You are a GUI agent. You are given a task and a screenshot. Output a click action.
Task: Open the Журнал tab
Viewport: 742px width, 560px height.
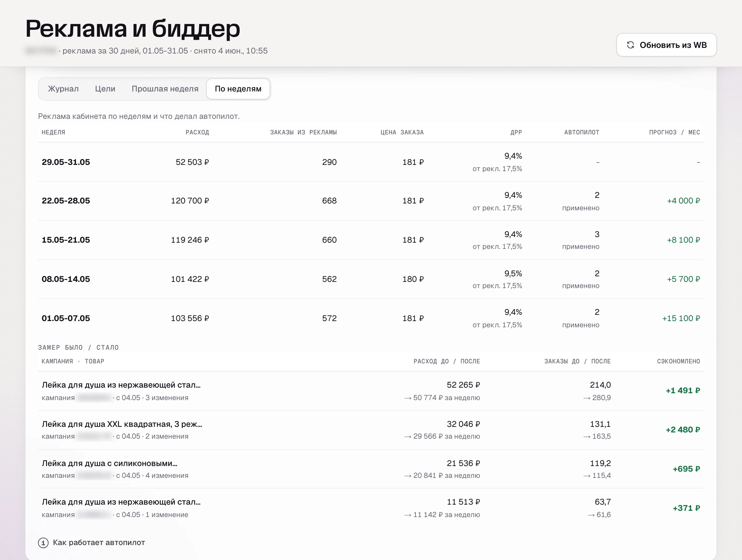[63, 89]
